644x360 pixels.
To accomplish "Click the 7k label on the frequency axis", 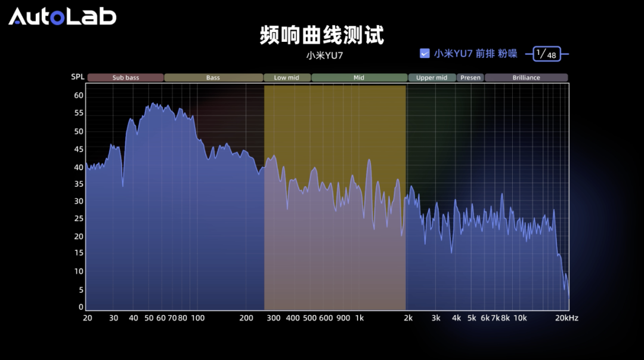I will pos(496,318).
